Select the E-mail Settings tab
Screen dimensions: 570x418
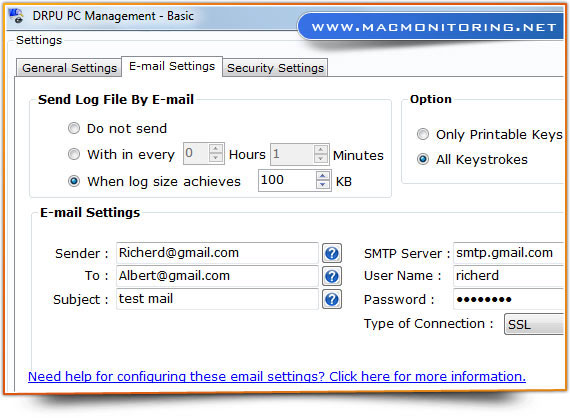(172, 67)
